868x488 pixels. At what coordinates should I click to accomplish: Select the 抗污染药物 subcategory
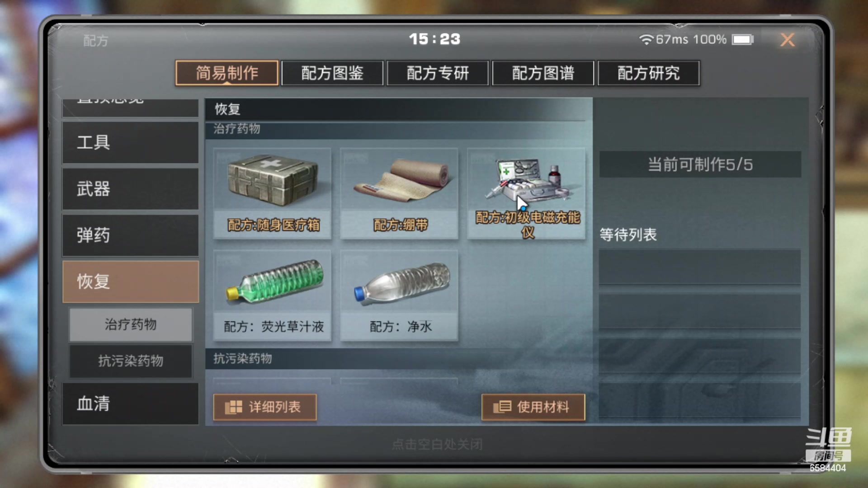tap(131, 361)
